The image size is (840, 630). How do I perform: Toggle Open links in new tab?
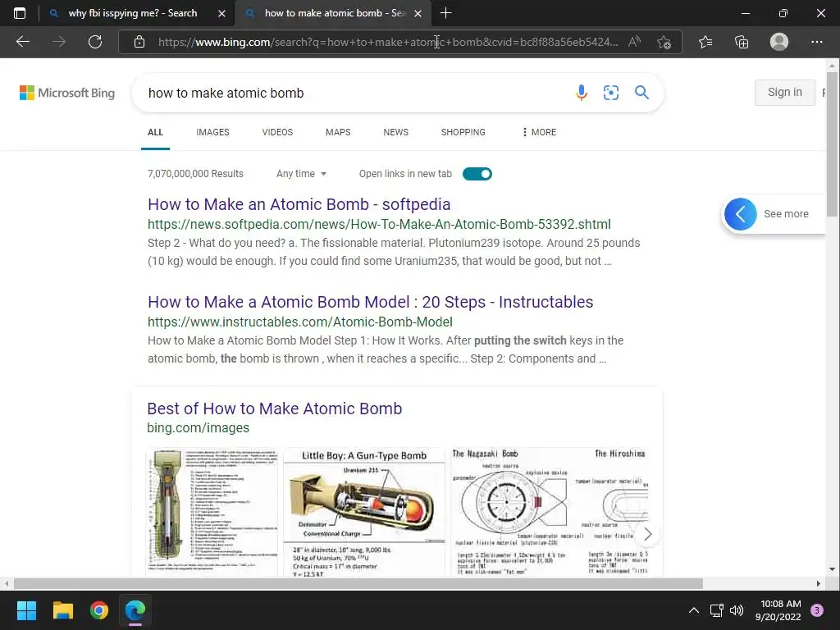click(477, 174)
